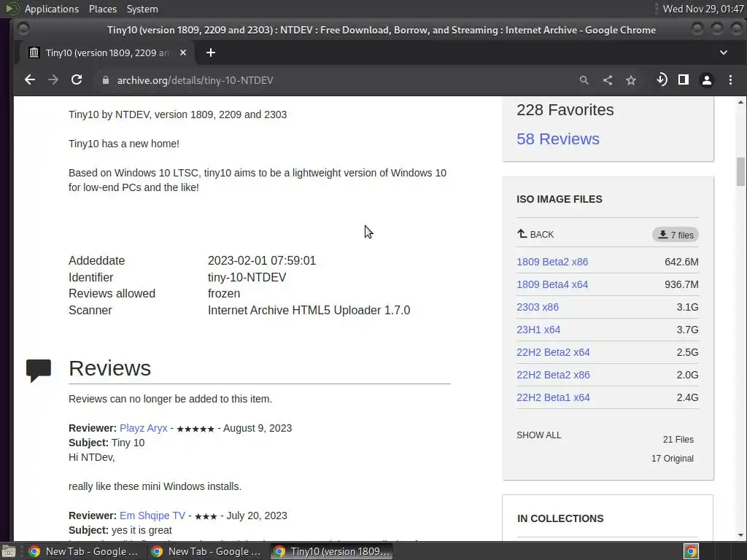
Task: Switch to second New Tab taskbar window
Action: (x=206, y=551)
